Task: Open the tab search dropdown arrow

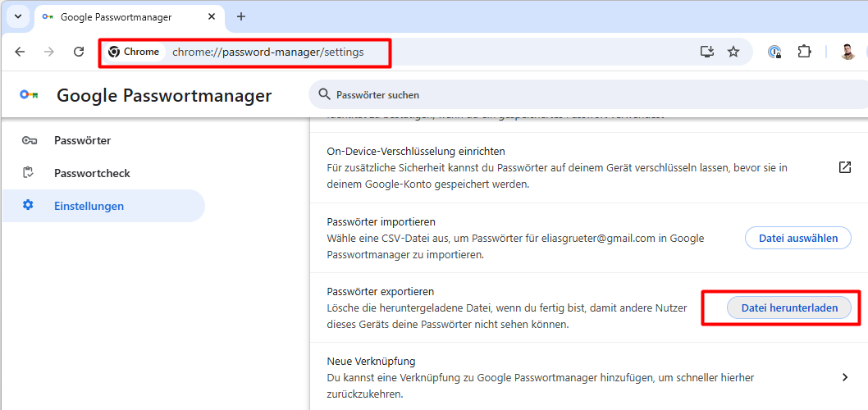Action: pyautogui.click(x=17, y=16)
